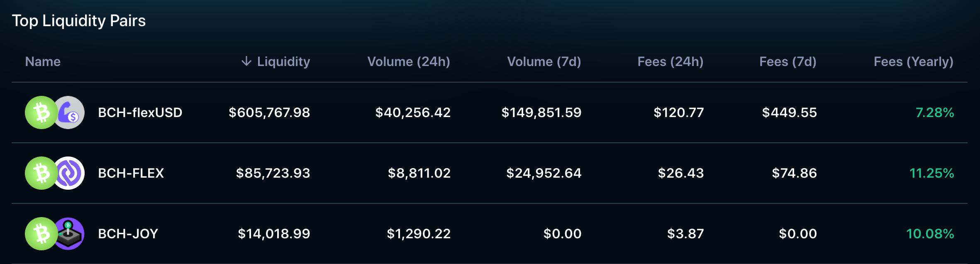Open the BCH-flexUSD pair link

pyautogui.click(x=140, y=112)
